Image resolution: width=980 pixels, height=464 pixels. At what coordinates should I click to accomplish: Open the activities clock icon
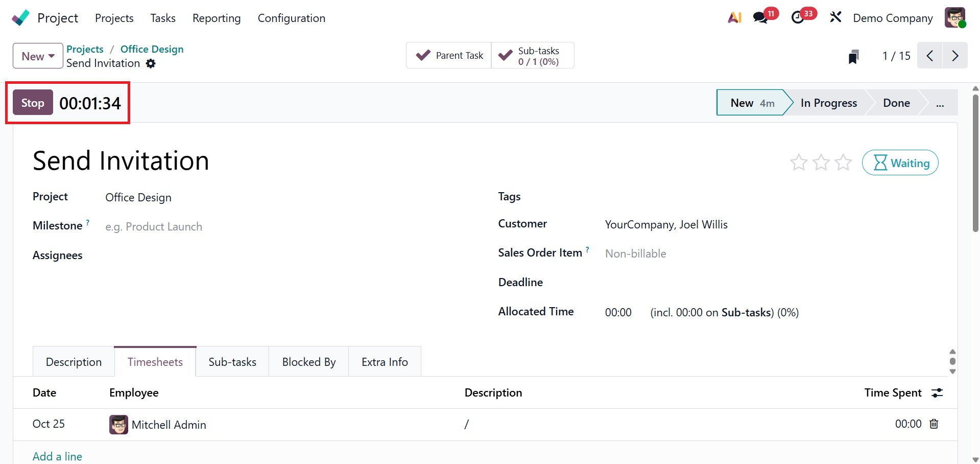coord(797,18)
